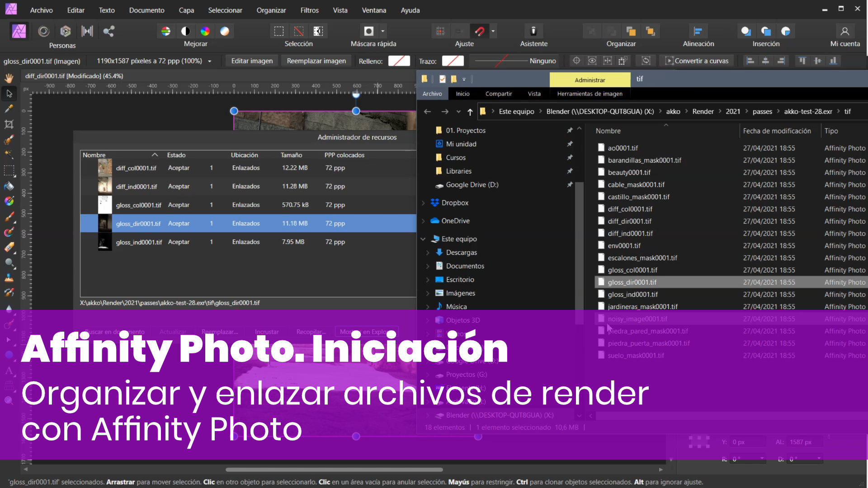Open the Assistant options
The width and height of the screenshot is (868, 488).
(x=533, y=31)
